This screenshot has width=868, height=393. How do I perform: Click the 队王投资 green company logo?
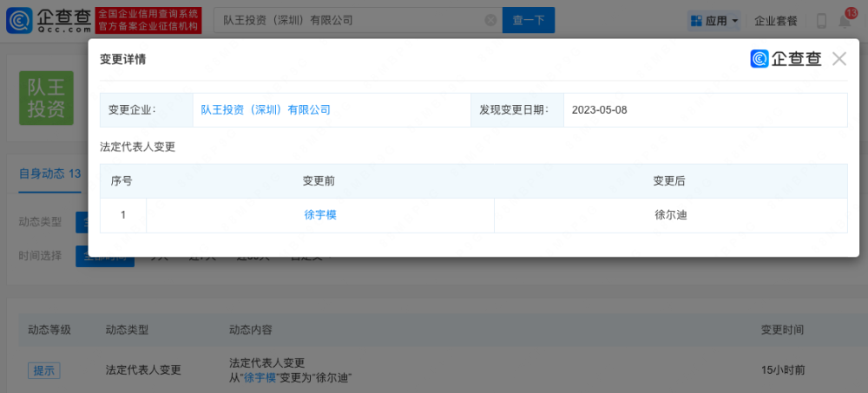coord(47,97)
